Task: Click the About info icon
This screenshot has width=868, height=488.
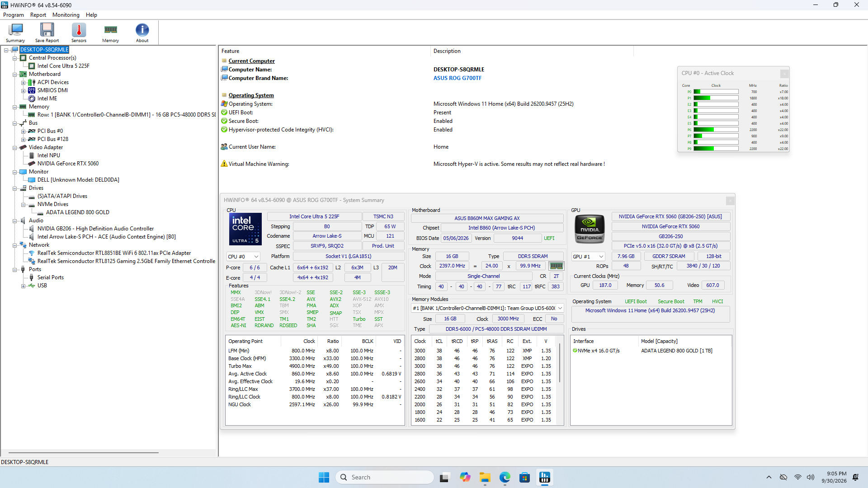Action: (142, 33)
